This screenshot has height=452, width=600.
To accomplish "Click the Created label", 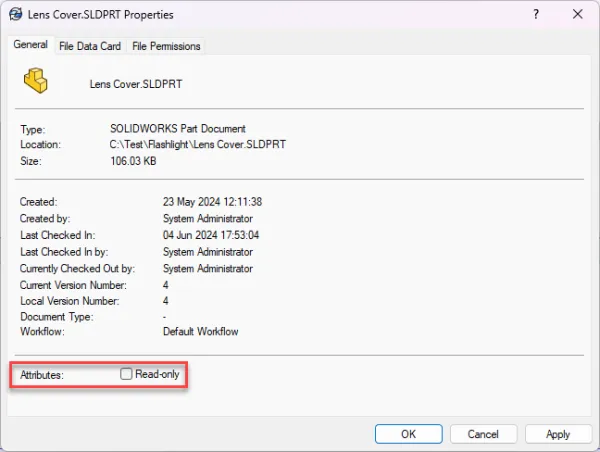I will point(38,202).
